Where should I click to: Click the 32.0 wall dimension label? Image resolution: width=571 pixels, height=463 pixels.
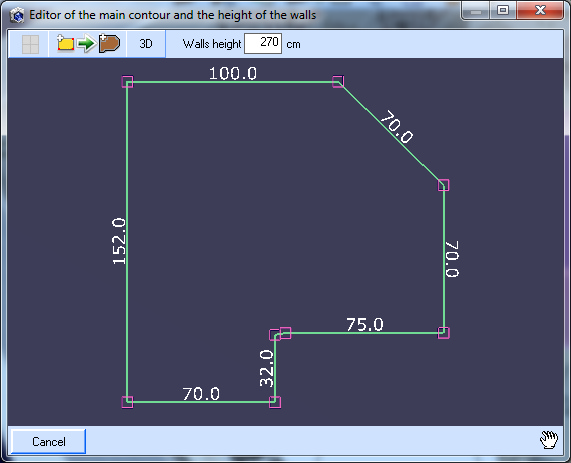(x=267, y=368)
